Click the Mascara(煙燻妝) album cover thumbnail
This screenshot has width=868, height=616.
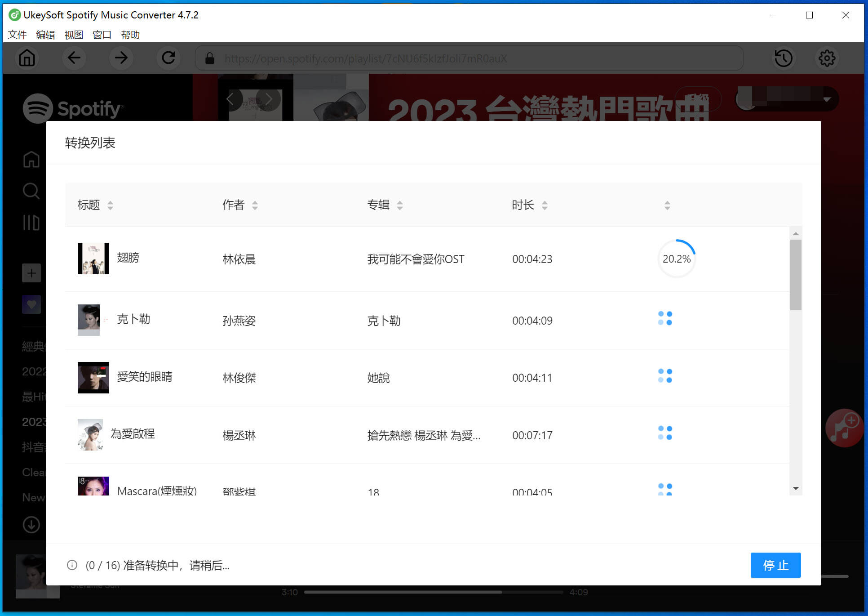click(x=93, y=486)
